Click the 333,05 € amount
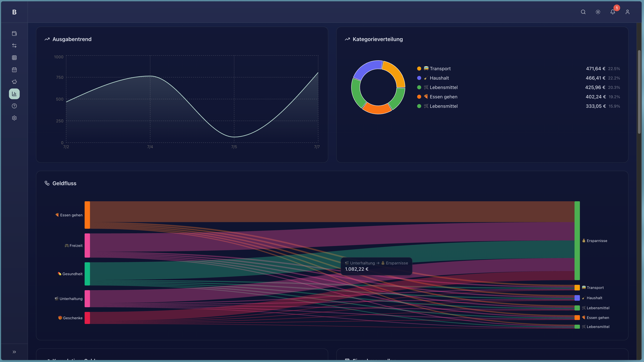 pyautogui.click(x=596, y=106)
